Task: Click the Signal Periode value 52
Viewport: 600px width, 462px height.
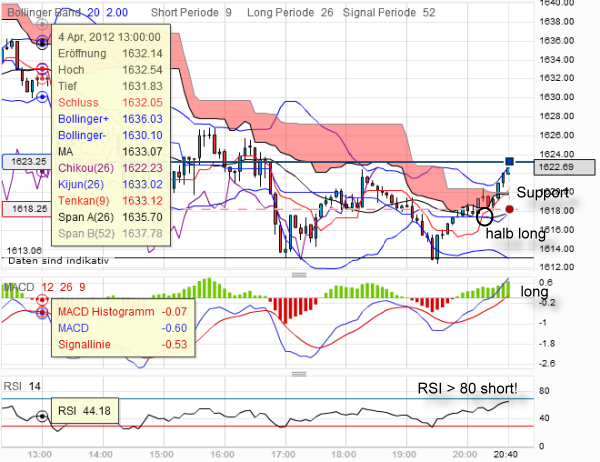Action: [x=429, y=13]
